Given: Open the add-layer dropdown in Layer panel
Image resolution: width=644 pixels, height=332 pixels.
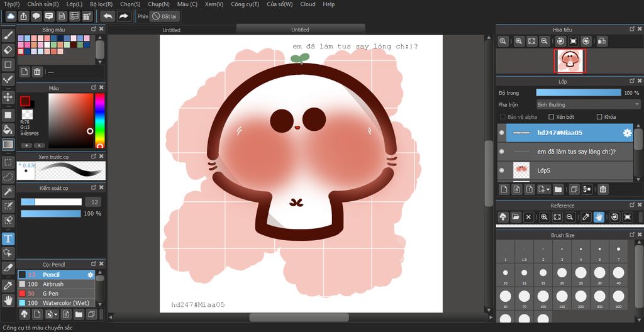Looking at the screenshot, I should pyautogui.click(x=545, y=189).
